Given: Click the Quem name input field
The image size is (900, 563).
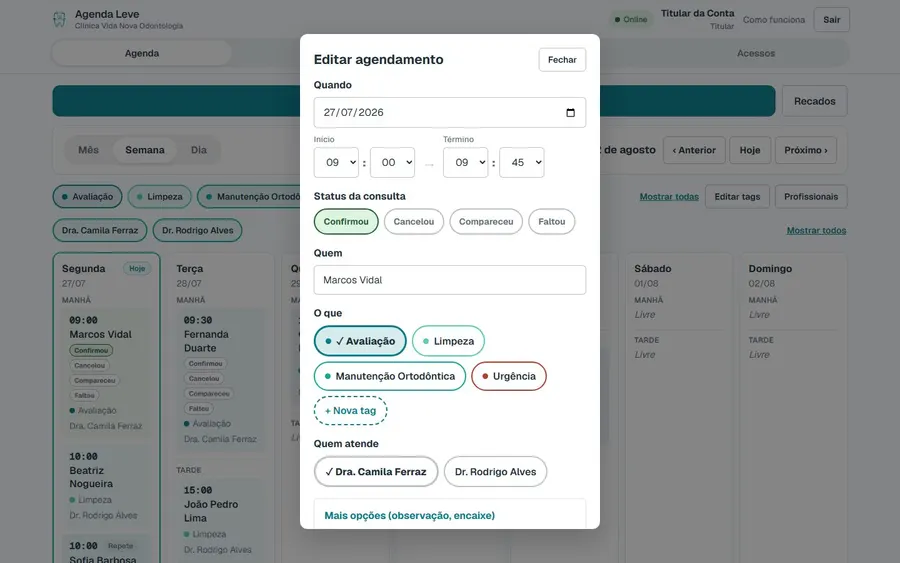Looking at the screenshot, I should [450, 280].
